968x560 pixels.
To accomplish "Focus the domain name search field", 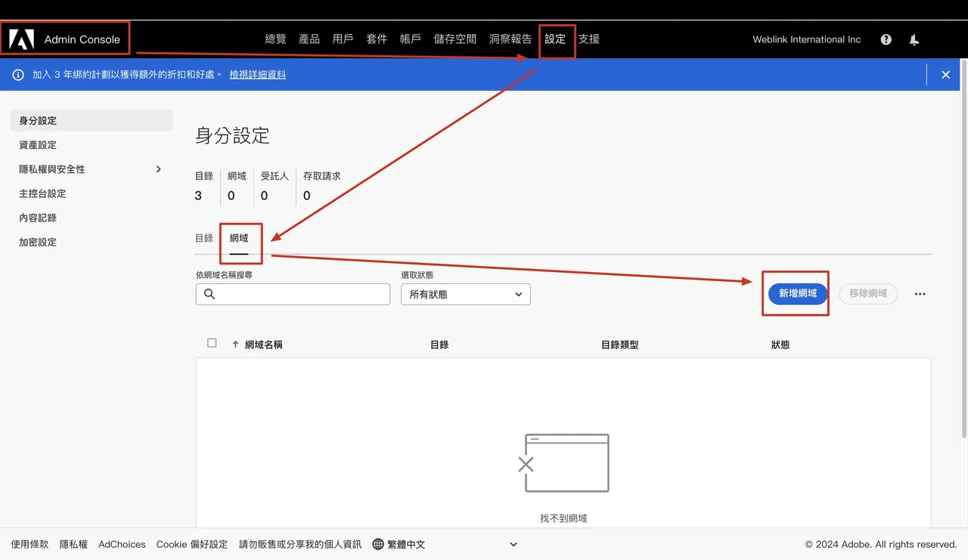I will 293,294.
